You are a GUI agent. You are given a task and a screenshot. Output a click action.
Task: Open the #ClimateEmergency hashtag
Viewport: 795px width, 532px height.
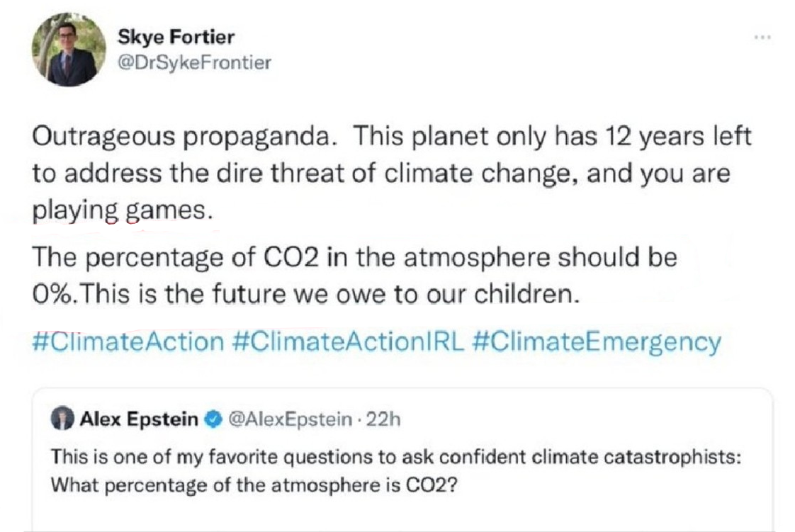coord(596,342)
